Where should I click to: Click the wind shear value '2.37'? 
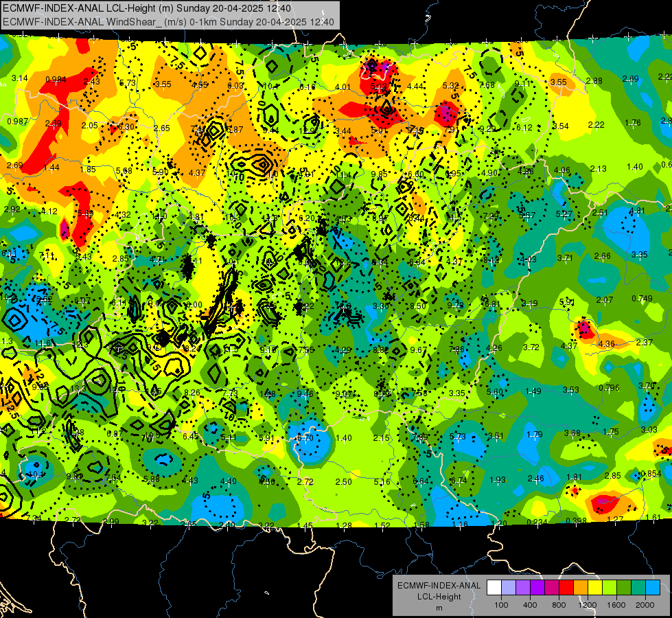(x=645, y=342)
